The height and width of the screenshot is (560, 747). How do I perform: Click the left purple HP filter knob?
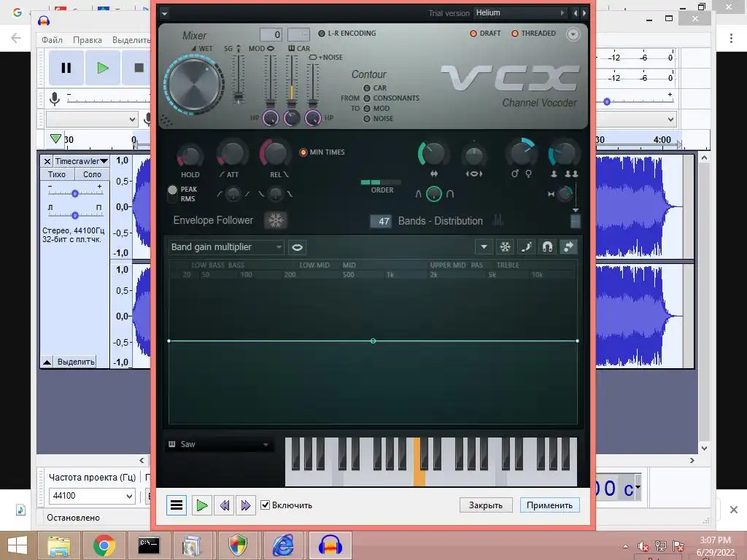coord(270,117)
